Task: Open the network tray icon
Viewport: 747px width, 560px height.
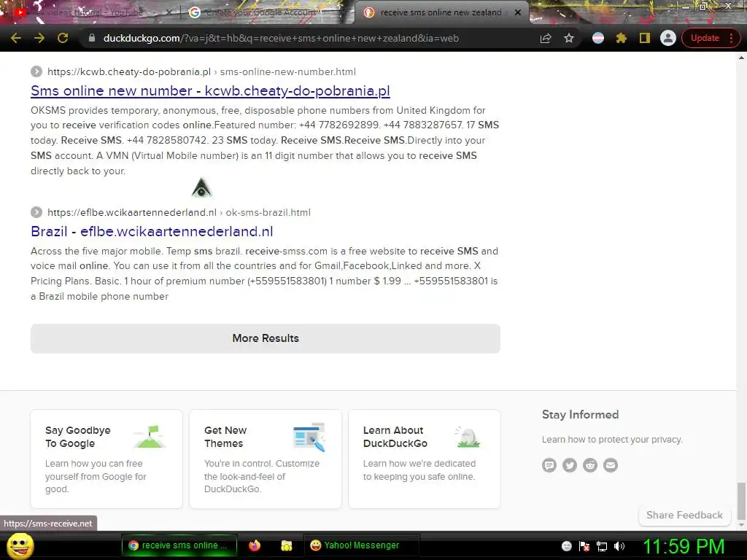Action: pos(602,546)
